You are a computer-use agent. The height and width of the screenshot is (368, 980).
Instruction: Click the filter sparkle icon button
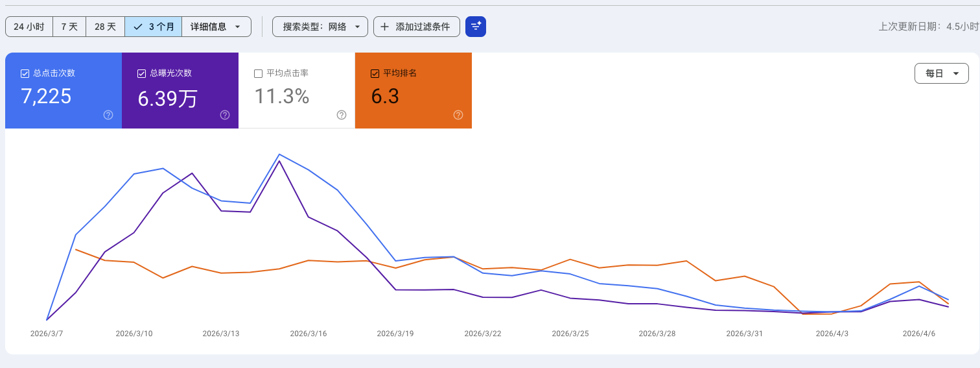pos(476,27)
